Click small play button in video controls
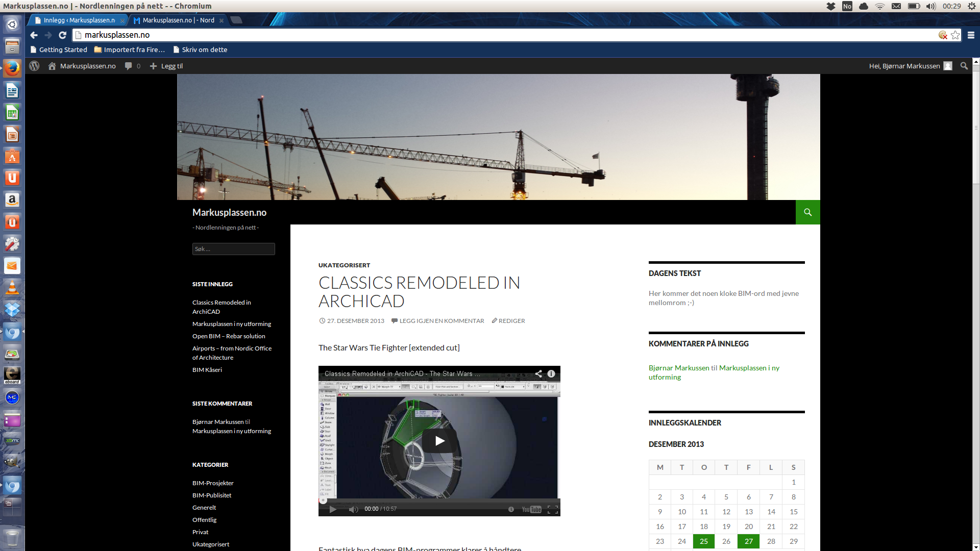Screen dimensions: 980x551 [333, 509]
